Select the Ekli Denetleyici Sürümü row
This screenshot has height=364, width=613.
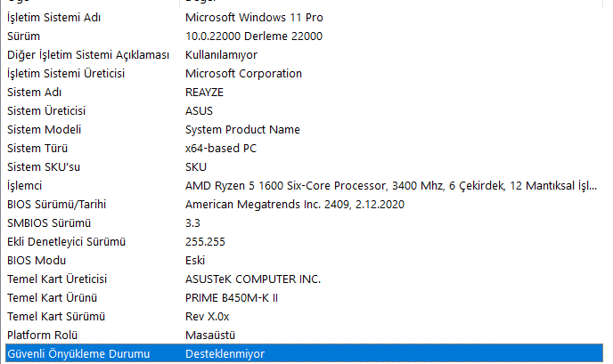coord(66,241)
